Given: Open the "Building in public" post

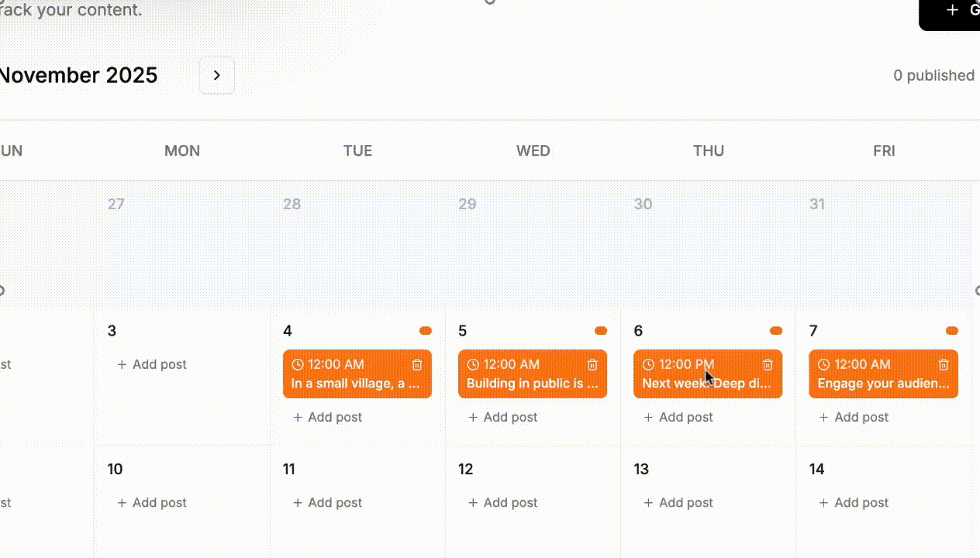Looking at the screenshot, I should point(532,384).
